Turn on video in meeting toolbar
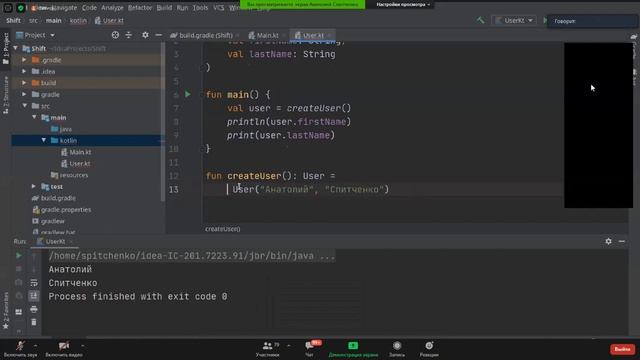640x360 pixels. click(x=64, y=349)
